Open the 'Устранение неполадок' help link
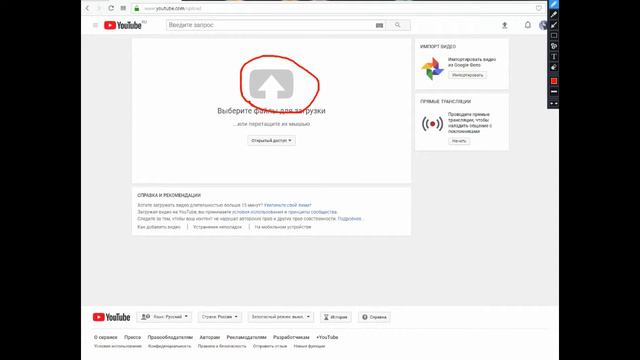This screenshot has width=640, height=360. (x=217, y=227)
